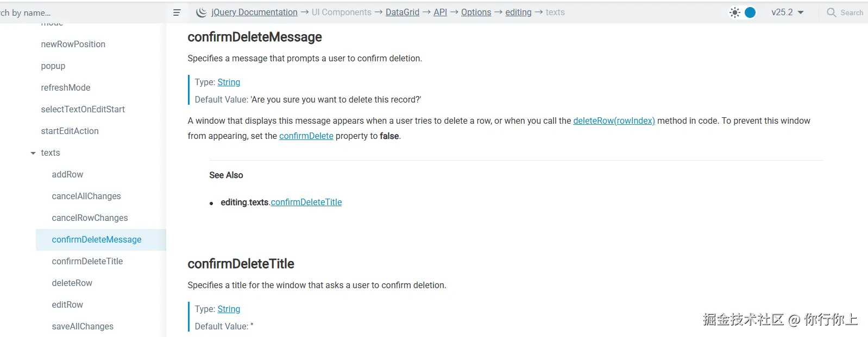
Task: Go to DataGrid in breadcrumb
Action: pyautogui.click(x=402, y=12)
